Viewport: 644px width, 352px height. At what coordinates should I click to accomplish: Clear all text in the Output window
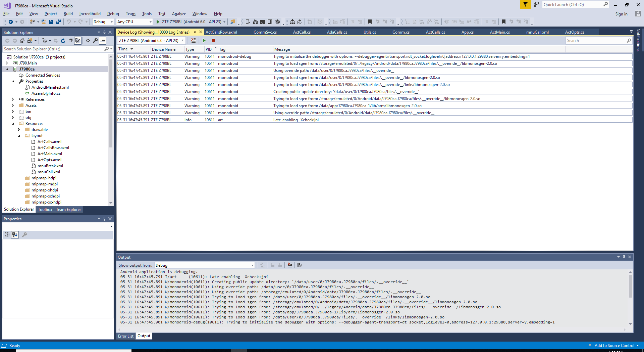[290, 265]
